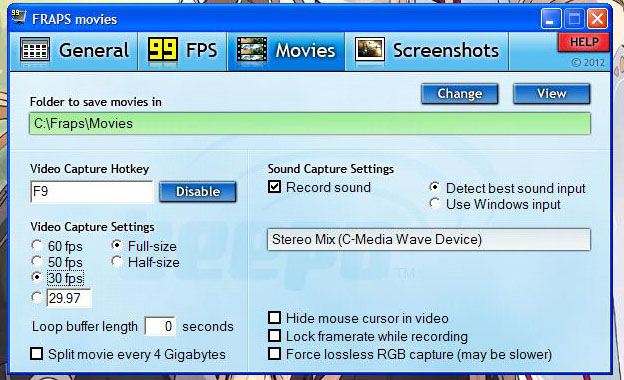This screenshot has height=380, width=624.
Task: Click the loop buffer length seconds field
Action: [160, 326]
